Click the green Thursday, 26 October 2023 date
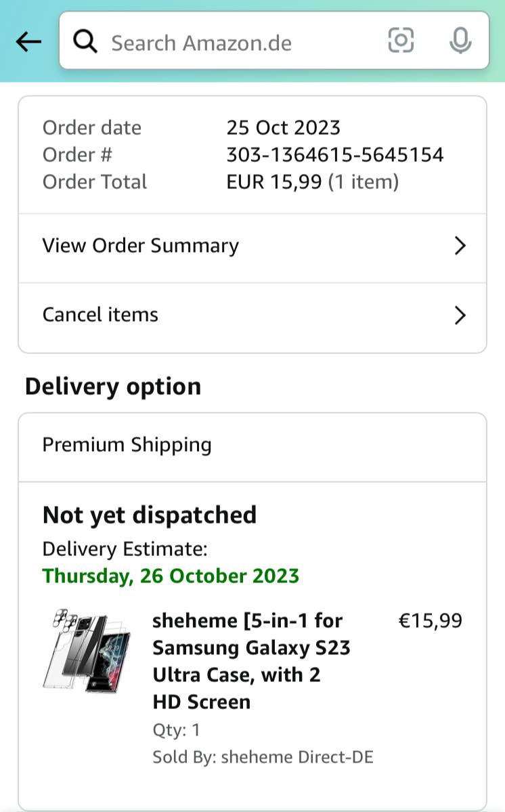This screenshot has width=505, height=812. (x=171, y=576)
